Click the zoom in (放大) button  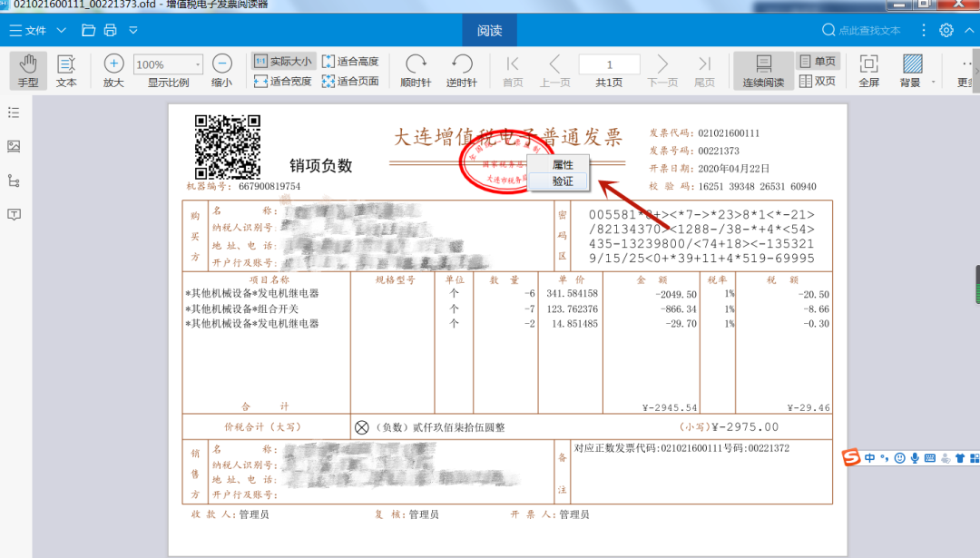[113, 70]
